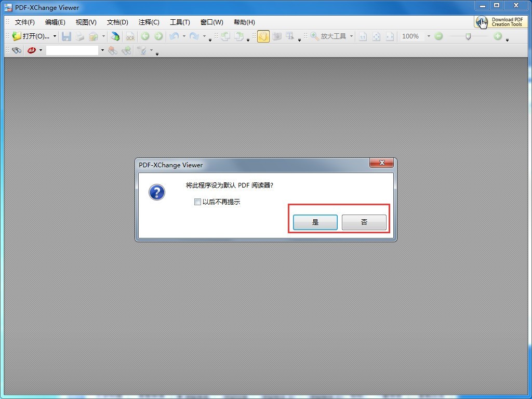The width and height of the screenshot is (532, 399).
Task: Click the 是 button in the dialog
Action: [314, 222]
